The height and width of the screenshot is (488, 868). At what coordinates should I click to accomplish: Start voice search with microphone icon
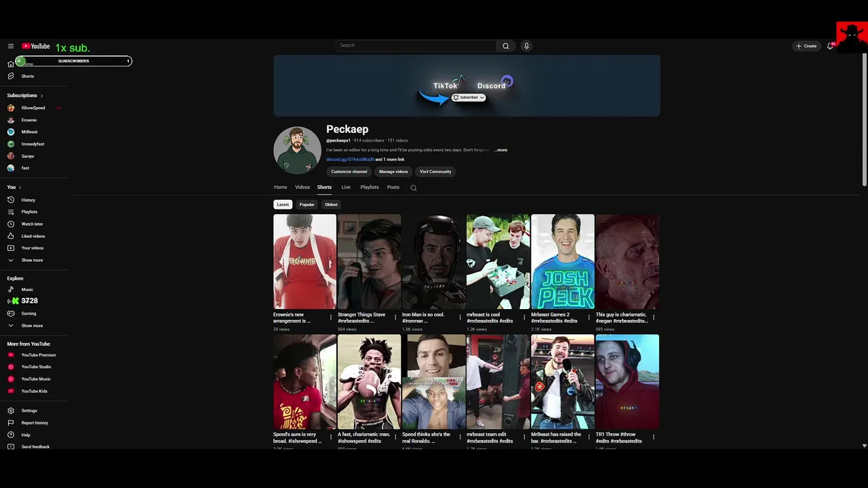click(x=526, y=46)
